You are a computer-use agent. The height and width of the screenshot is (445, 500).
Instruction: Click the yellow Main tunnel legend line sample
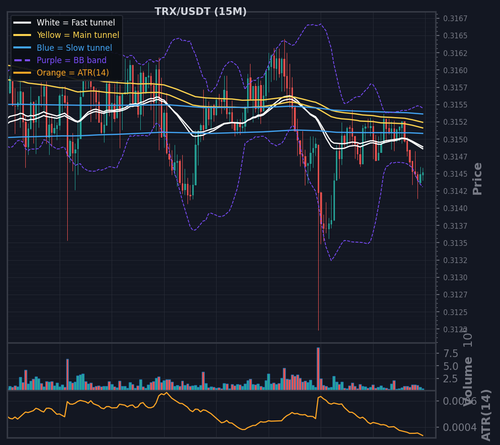(x=22, y=35)
